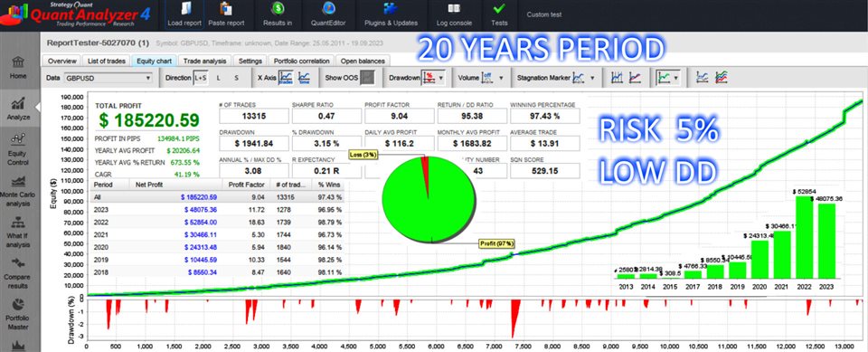Open the Drawdown display dropdown
This screenshot has width=868, height=352.
click(x=440, y=78)
